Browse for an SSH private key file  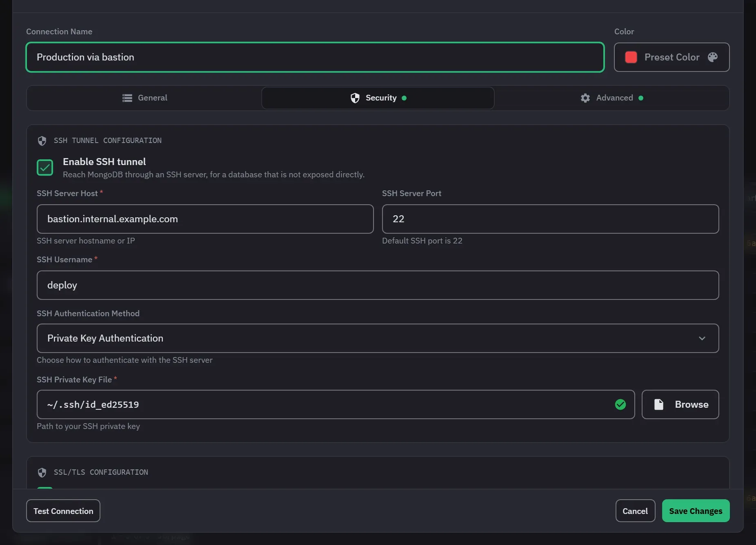(x=680, y=404)
